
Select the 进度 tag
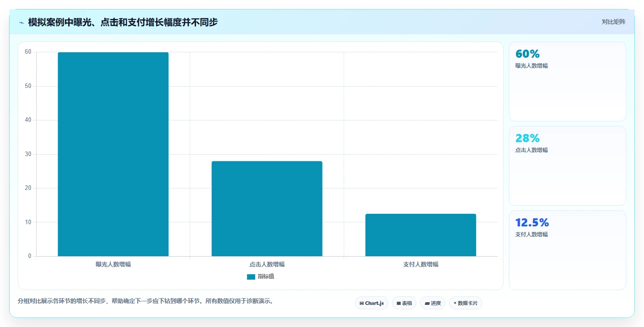433,303
